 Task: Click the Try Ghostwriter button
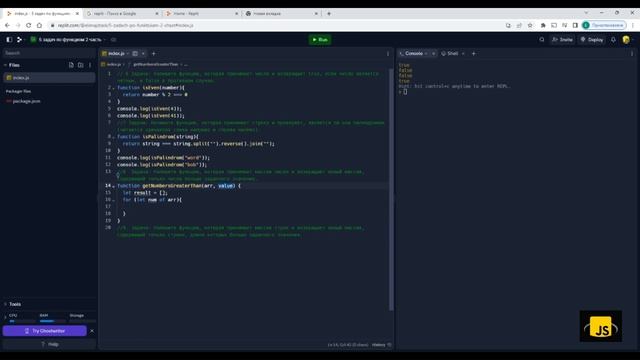pos(44,331)
